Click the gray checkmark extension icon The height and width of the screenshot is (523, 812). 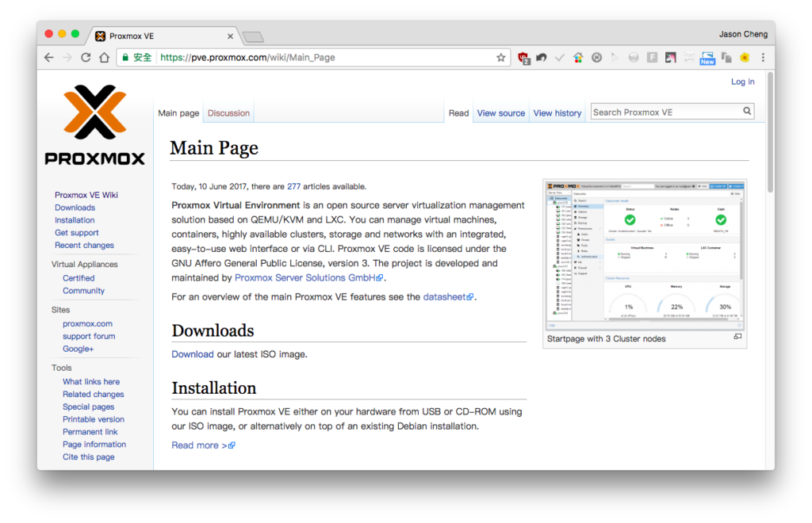pyautogui.click(x=560, y=57)
